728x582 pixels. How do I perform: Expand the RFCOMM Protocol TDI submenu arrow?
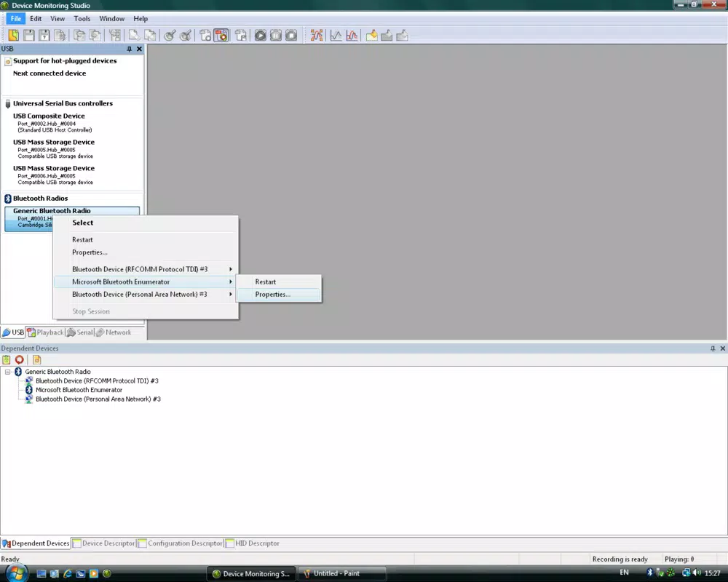pos(230,269)
